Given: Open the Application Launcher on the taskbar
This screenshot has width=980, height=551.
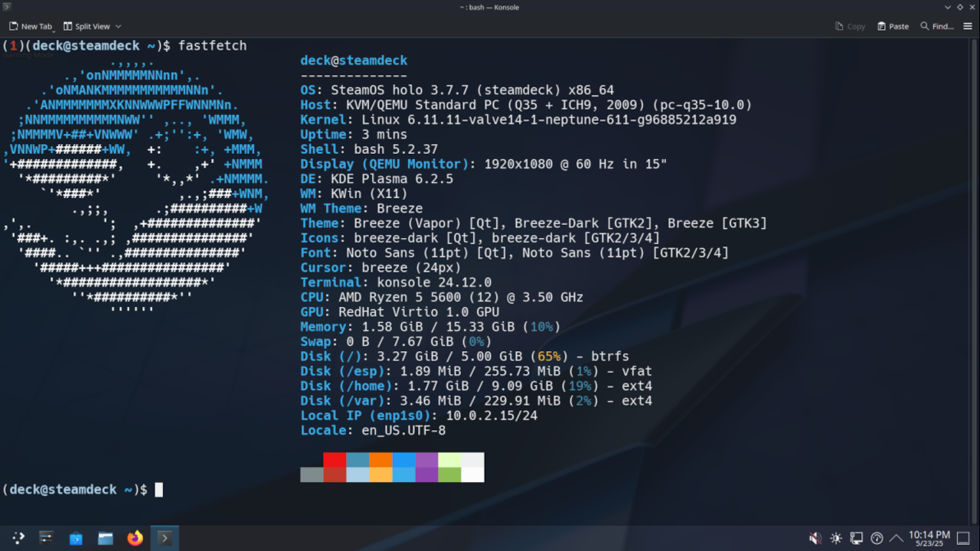Looking at the screenshot, I should 17,538.
